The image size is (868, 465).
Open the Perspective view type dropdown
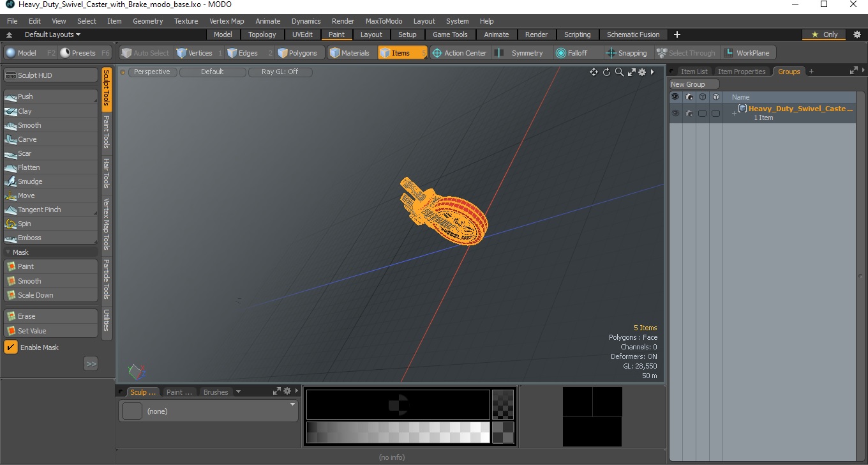153,72
